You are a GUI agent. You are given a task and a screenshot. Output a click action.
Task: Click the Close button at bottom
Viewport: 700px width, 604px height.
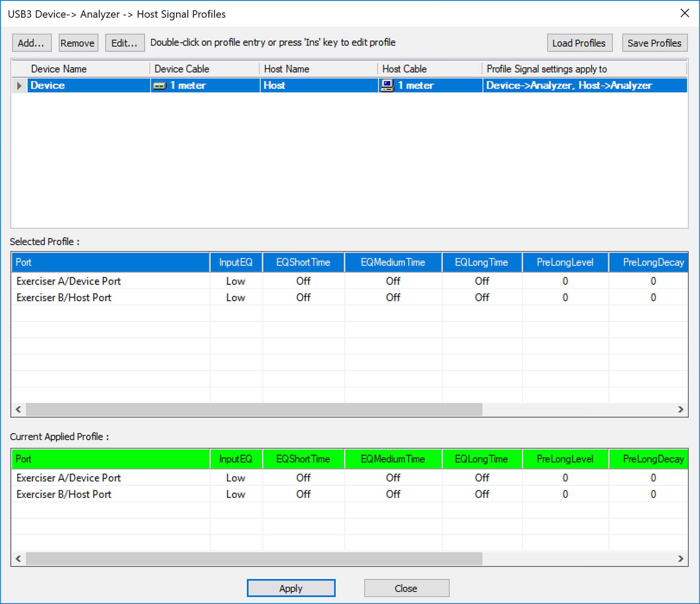click(406, 588)
